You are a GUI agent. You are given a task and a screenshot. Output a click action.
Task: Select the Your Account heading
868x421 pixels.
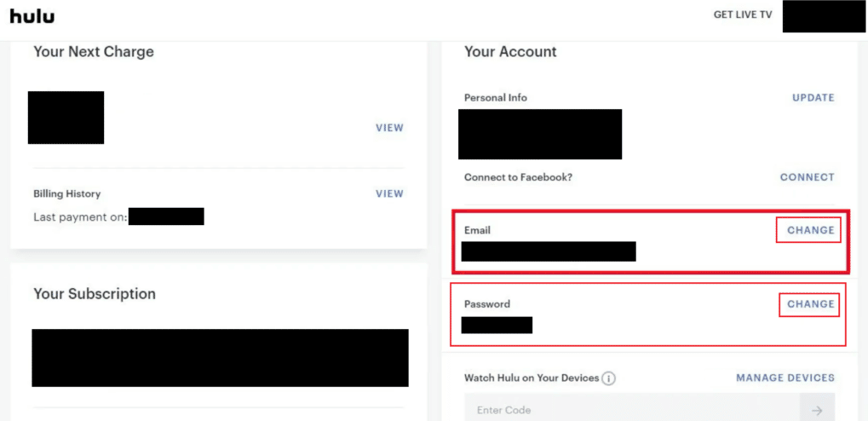tap(510, 52)
